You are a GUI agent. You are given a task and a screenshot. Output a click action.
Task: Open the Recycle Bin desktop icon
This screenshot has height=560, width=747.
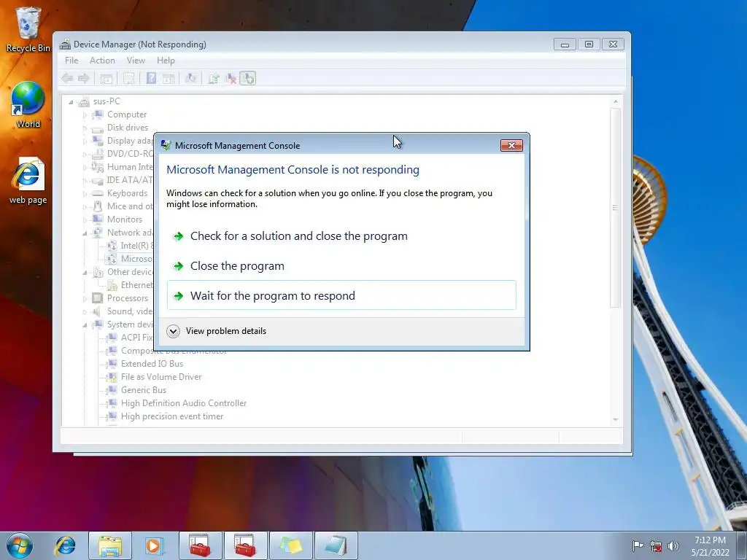point(28,29)
